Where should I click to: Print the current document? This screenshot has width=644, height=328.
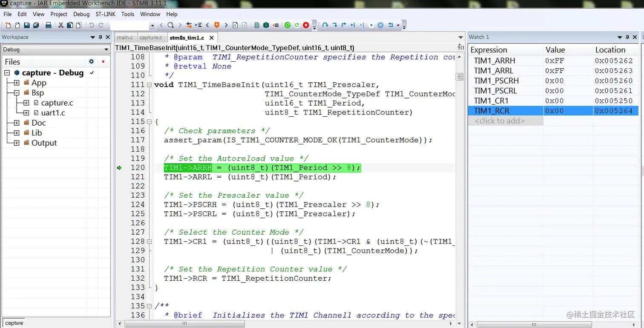(49, 26)
